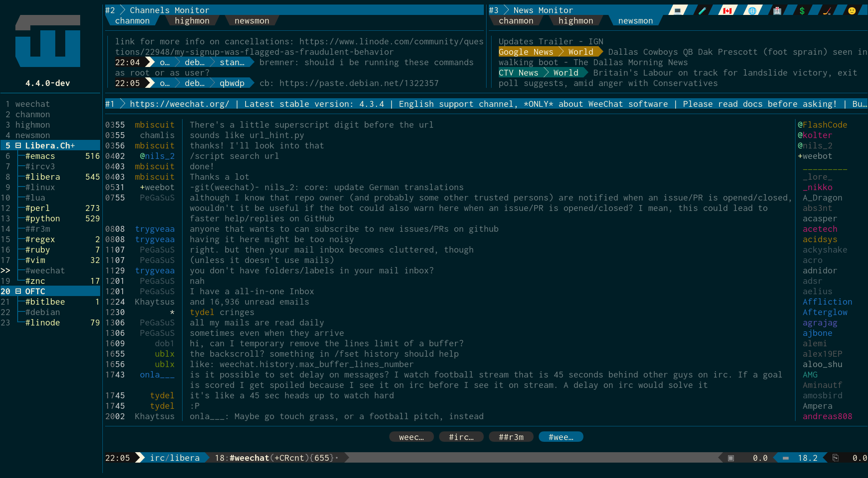This screenshot has height=478, width=868.
Task: Select the green dollar sign business icon
Action: tap(802, 10)
